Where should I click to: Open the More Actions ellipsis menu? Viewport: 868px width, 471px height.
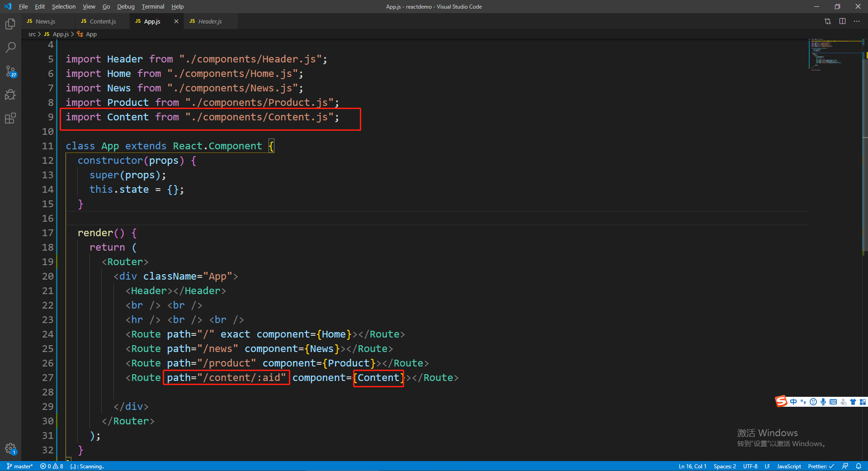click(x=857, y=21)
